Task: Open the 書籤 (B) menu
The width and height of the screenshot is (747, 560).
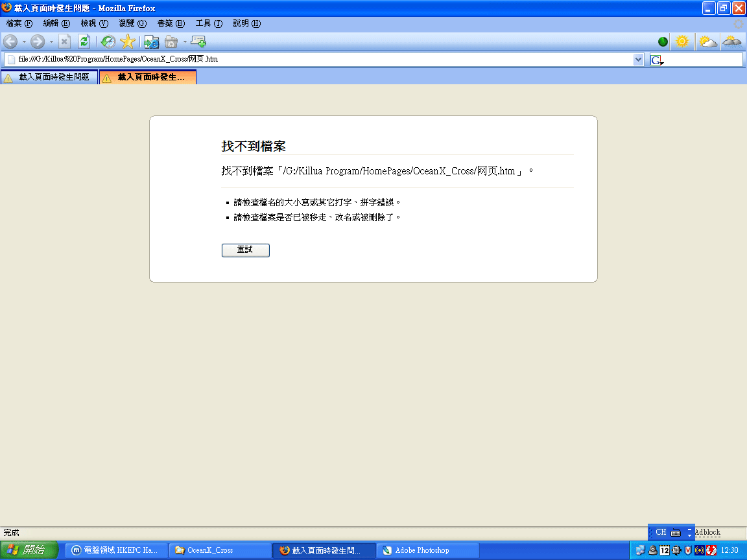Action: 171,23
